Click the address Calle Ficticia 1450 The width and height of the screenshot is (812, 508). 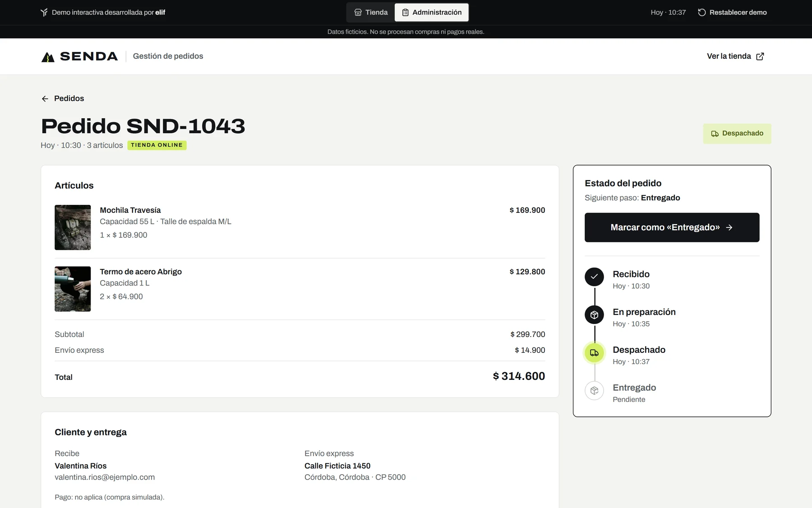(337, 466)
